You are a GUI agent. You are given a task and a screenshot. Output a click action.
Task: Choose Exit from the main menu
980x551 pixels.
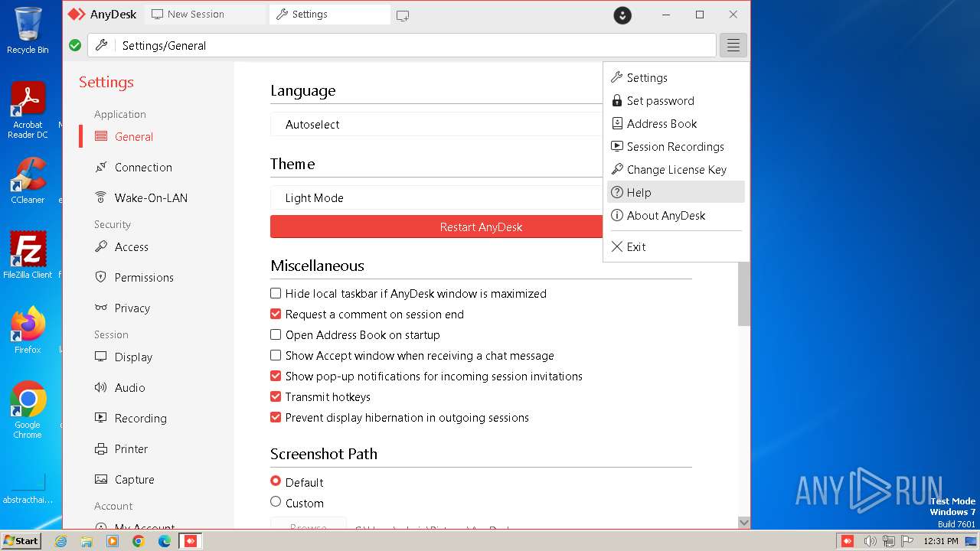point(676,246)
